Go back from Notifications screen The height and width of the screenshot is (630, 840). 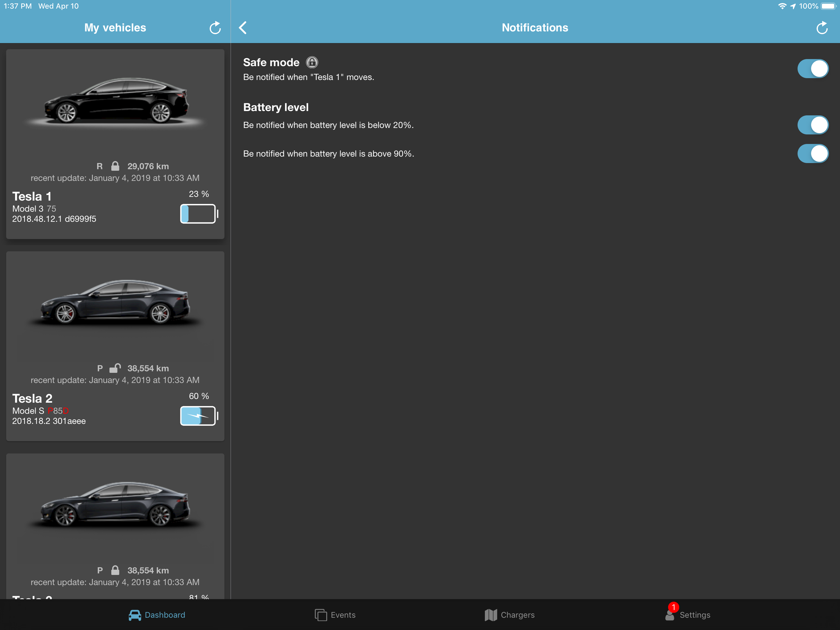pyautogui.click(x=243, y=28)
